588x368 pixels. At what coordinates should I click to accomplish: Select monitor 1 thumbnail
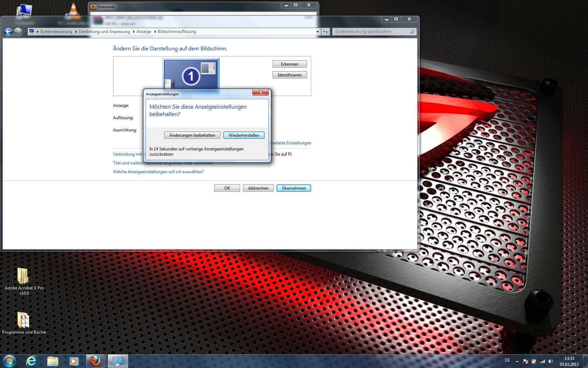191,74
